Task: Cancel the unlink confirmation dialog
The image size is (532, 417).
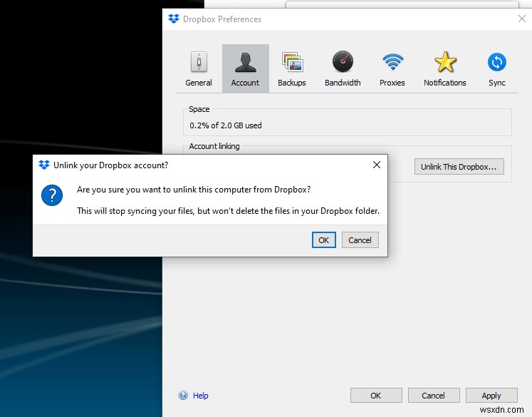Action: (x=360, y=240)
